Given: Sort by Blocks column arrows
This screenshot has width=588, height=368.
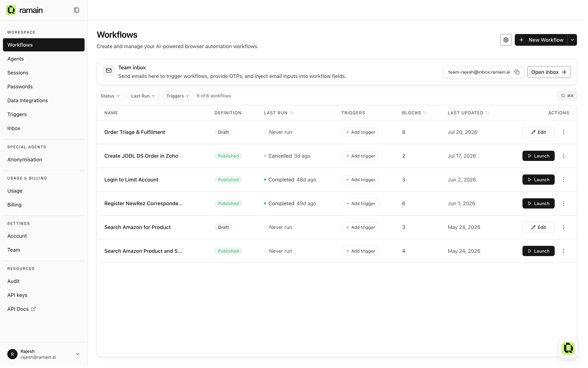Looking at the screenshot, I should 425,113.
